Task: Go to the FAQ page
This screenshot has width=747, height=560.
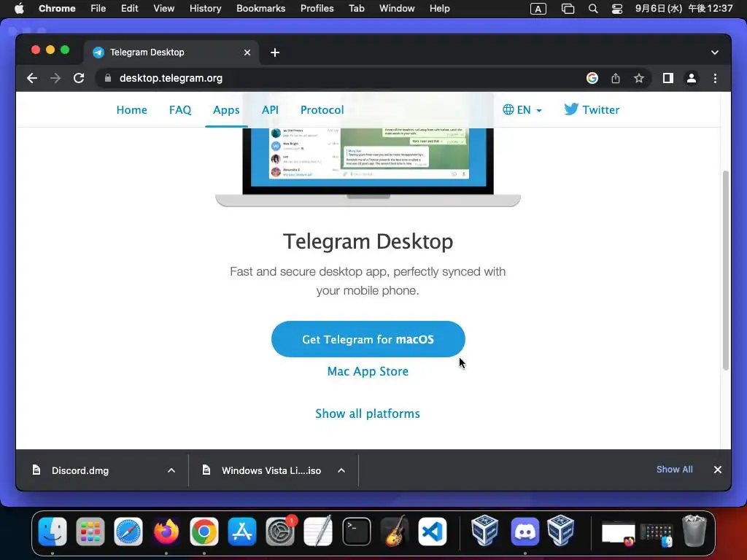Action: point(180,110)
